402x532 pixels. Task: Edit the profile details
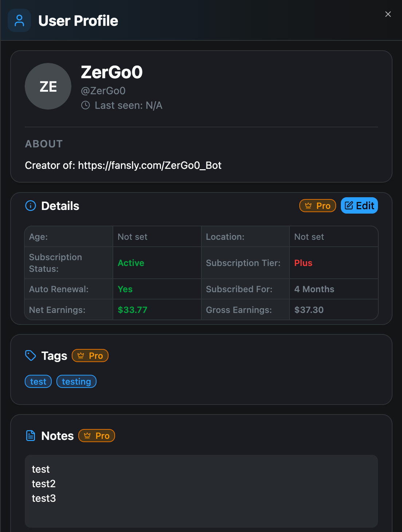359,206
